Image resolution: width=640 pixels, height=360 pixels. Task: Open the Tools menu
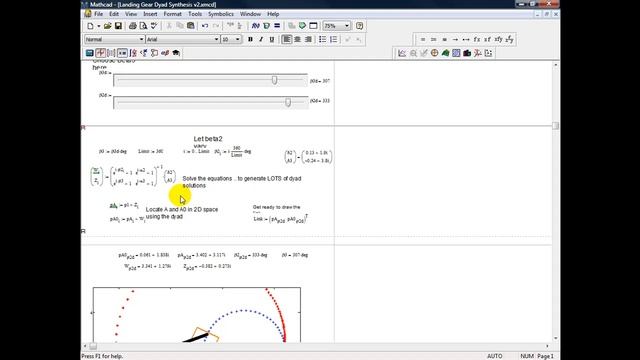coord(195,14)
